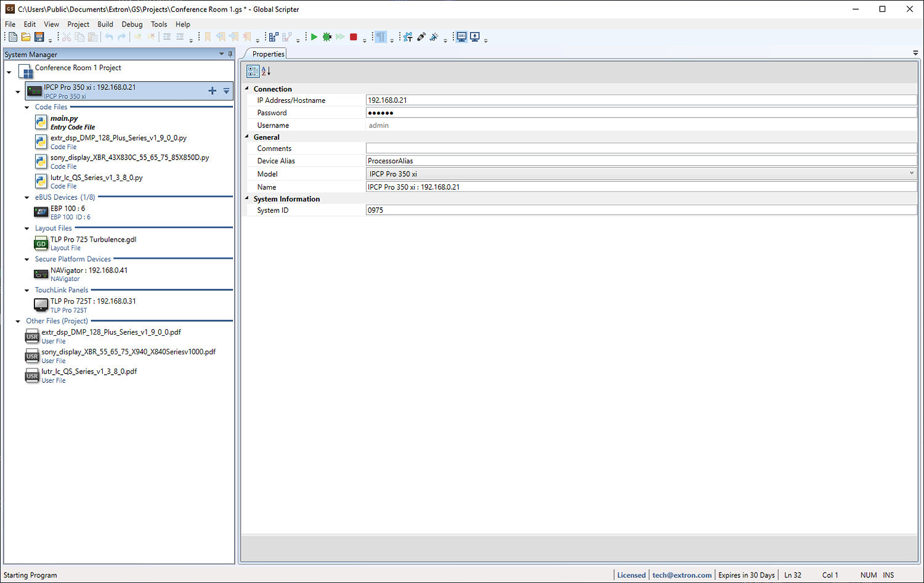Open the Build menu
Viewport: 924px width, 583px height.
[105, 24]
